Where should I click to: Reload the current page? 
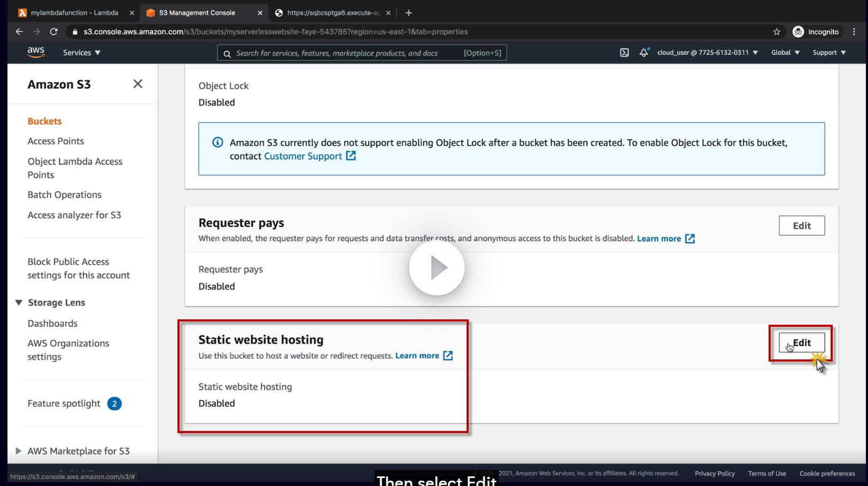click(x=53, y=32)
